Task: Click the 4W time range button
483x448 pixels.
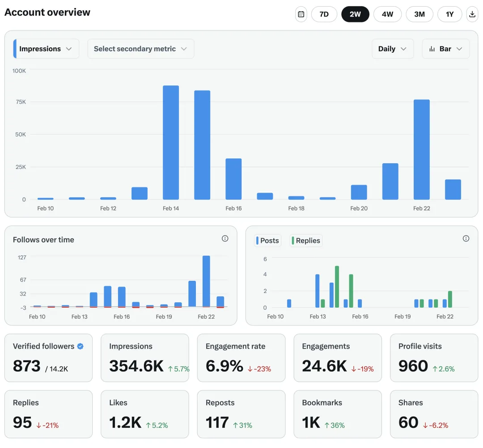Action: [x=387, y=14]
